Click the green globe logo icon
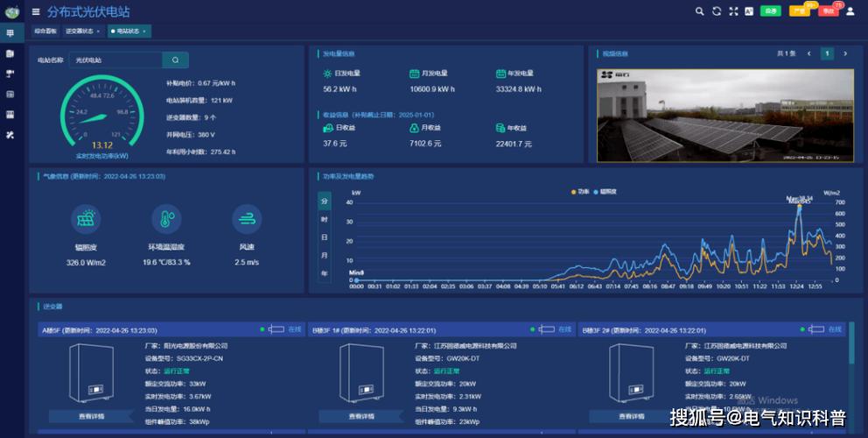 [11, 11]
